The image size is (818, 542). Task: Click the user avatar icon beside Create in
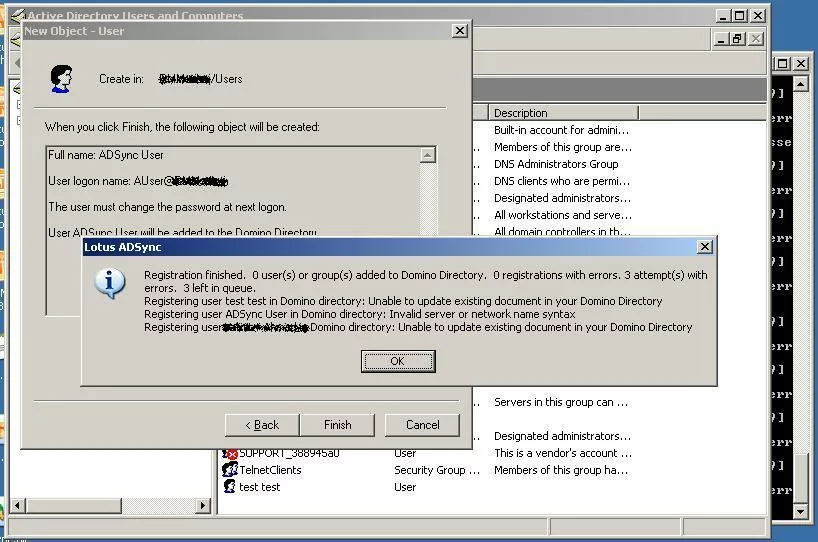(61, 78)
